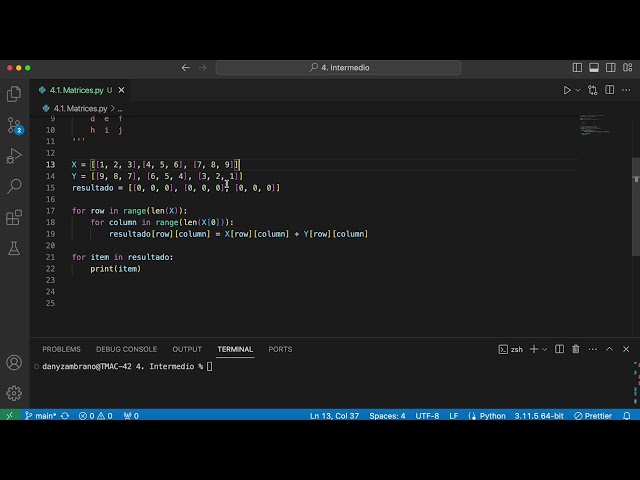Toggle primary side bar layout icon
This screenshot has height=480, width=640.
pos(577,68)
